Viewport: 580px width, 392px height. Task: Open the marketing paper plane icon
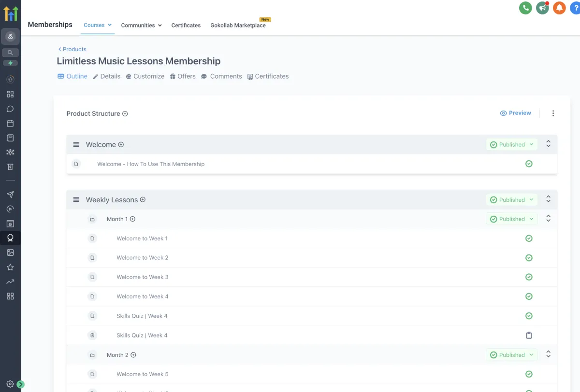[11, 195]
